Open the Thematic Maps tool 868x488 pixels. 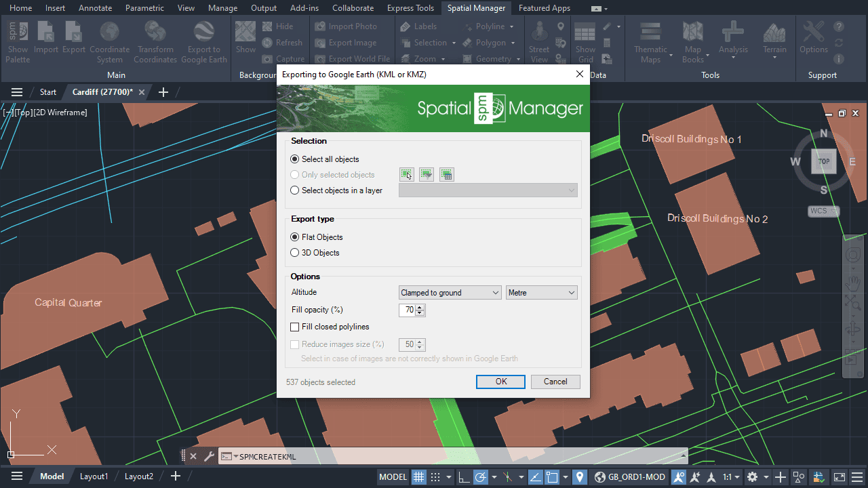pos(650,32)
